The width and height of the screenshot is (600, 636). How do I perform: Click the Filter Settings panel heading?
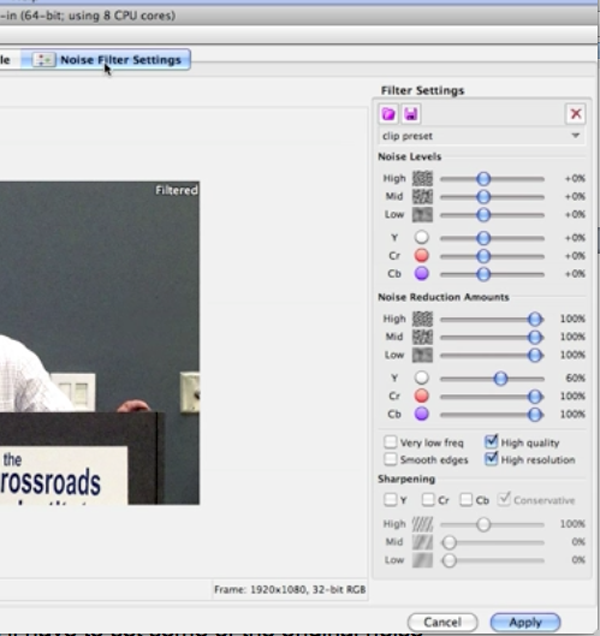422,90
